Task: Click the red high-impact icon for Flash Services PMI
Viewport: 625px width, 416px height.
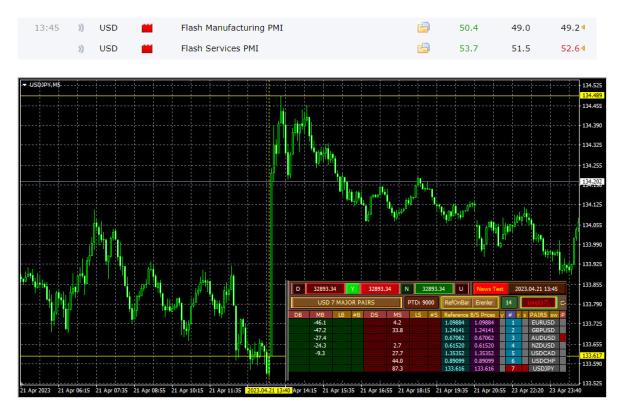Action: click(147, 49)
